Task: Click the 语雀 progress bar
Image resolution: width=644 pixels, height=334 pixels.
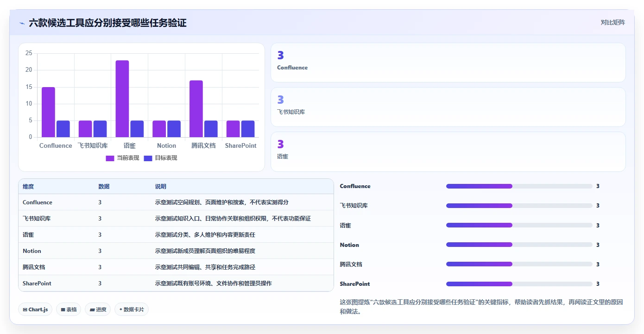Action: pos(519,225)
